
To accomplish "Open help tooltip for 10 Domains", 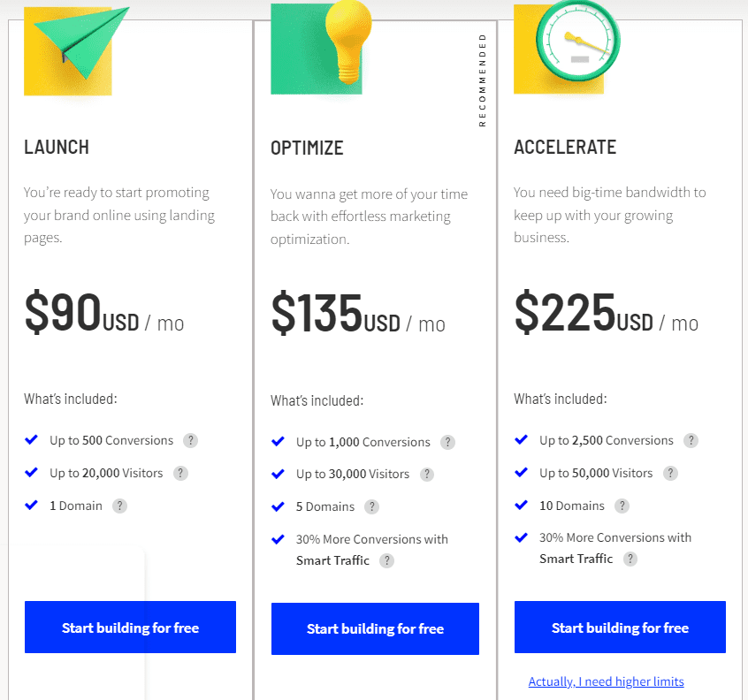I will coord(622,506).
